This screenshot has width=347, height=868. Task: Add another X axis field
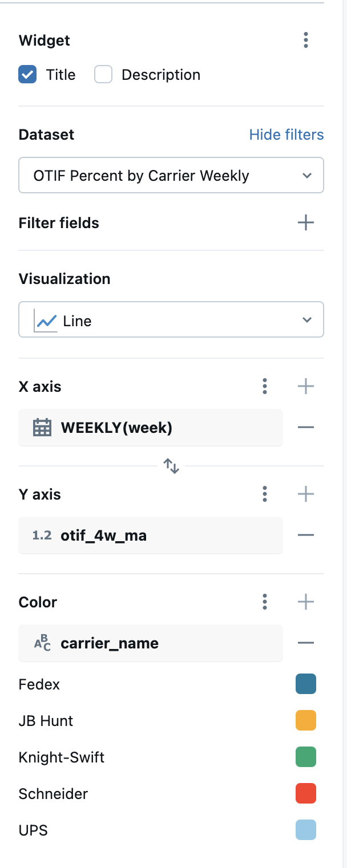tap(306, 386)
